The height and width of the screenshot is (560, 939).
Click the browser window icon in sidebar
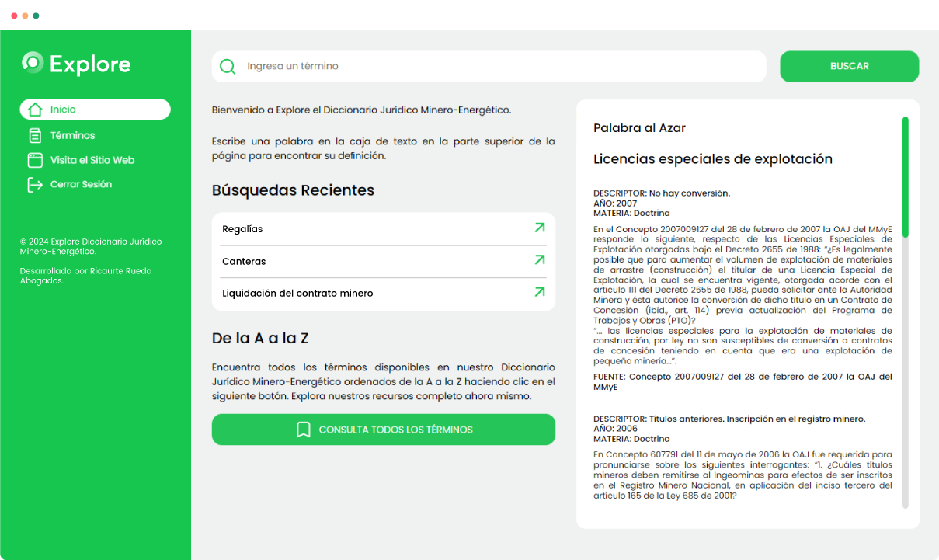click(x=35, y=160)
